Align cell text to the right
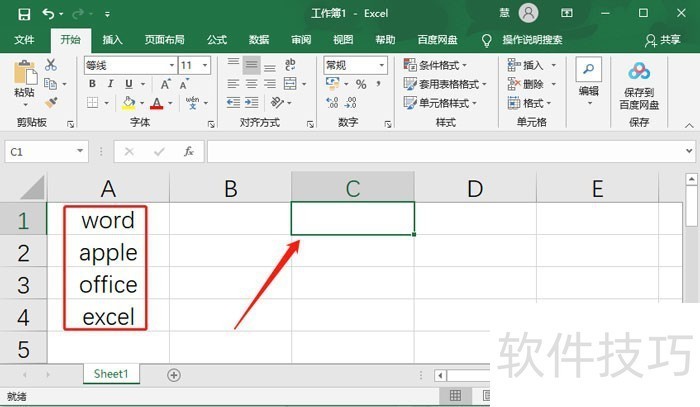This screenshot has width=700, height=407. coord(270,84)
